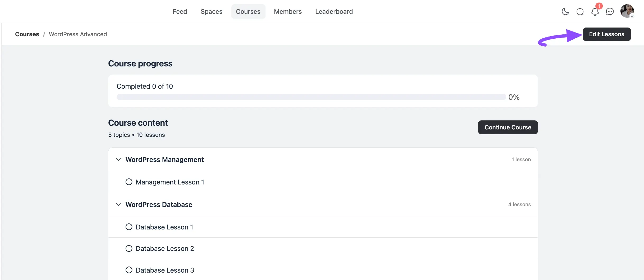Collapse the WordPress Management topic chevron
Screen dimensions: 644x280
(x=119, y=159)
